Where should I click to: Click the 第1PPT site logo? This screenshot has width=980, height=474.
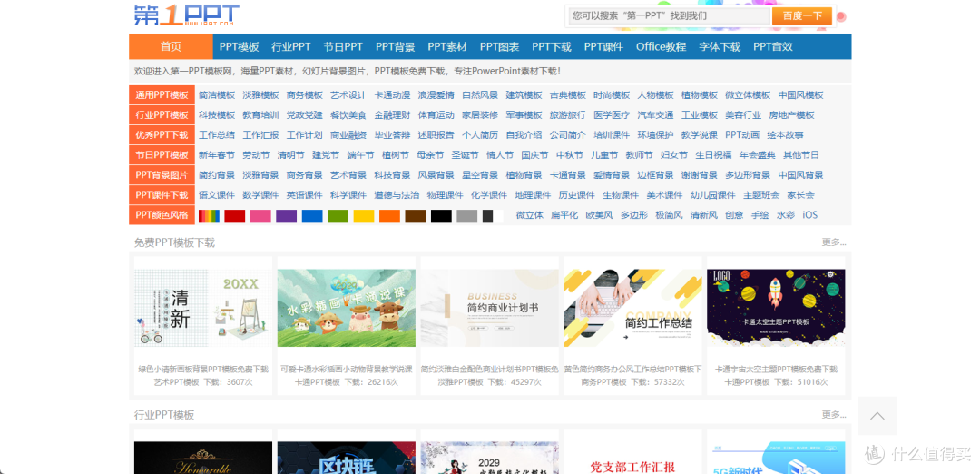pyautogui.click(x=186, y=15)
